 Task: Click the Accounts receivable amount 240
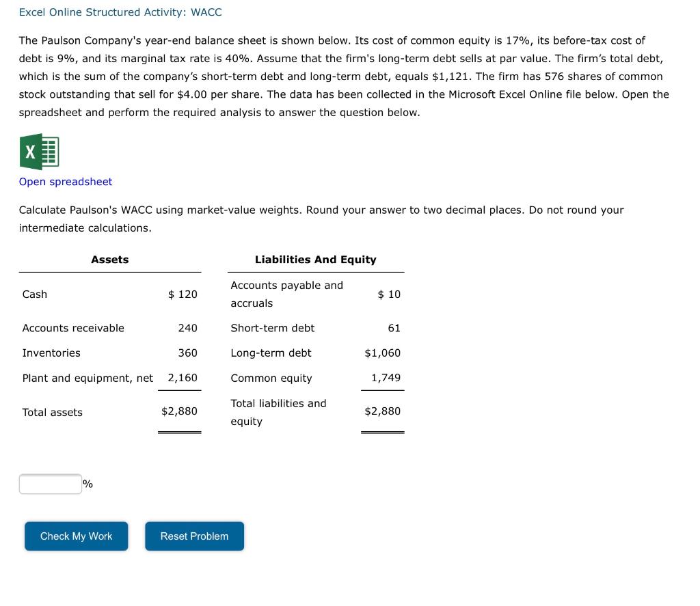click(189, 328)
